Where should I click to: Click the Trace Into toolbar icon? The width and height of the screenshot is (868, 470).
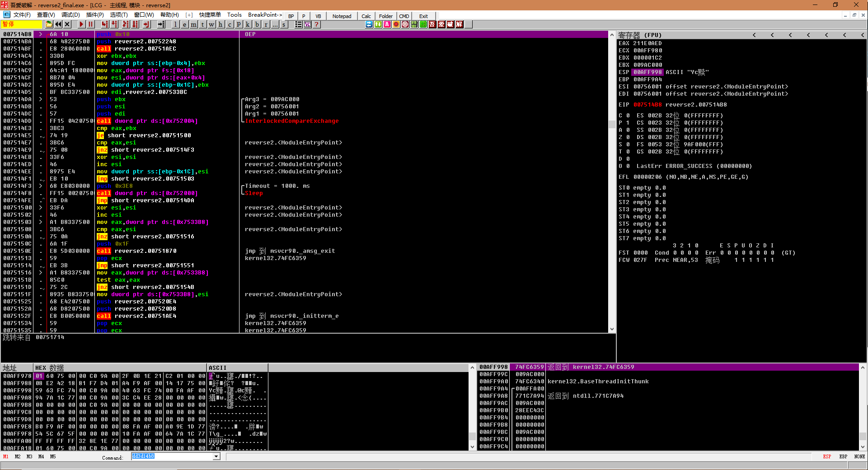[x=125, y=24]
